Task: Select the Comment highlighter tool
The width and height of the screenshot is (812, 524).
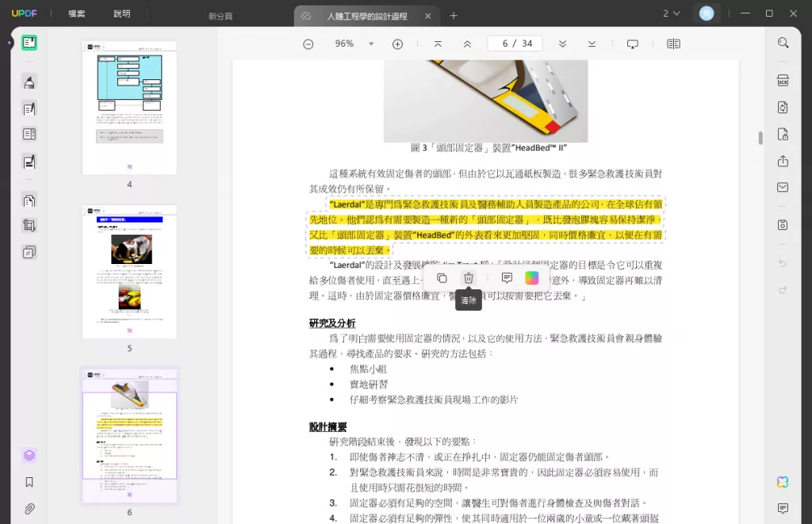Action: [x=29, y=82]
